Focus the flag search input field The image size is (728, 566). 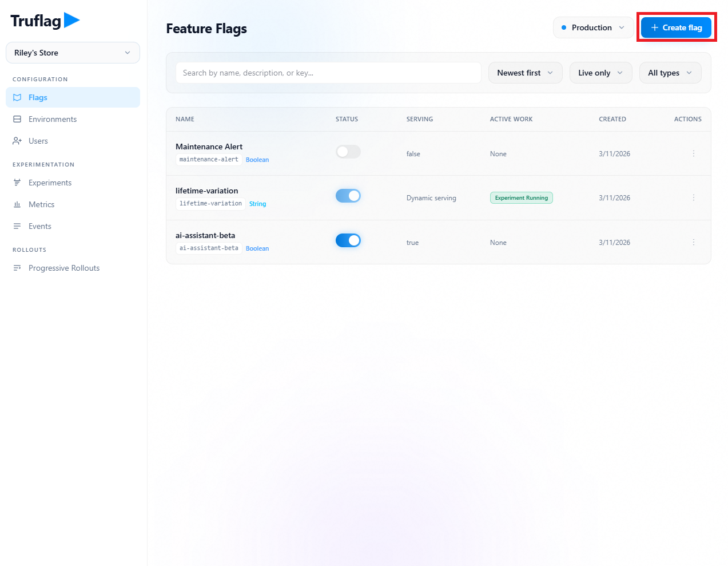coord(328,73)
